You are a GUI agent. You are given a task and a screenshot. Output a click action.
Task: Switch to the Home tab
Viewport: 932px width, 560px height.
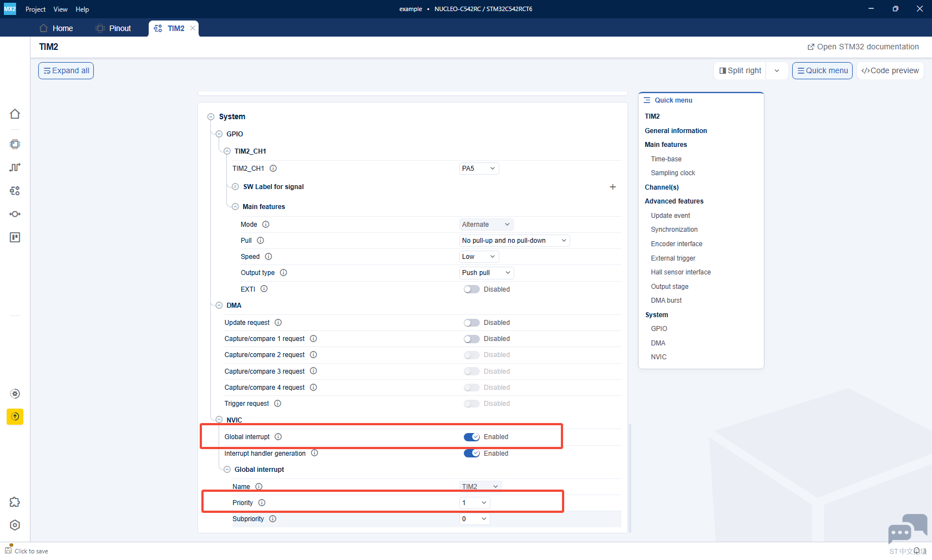pyautogui.click(x=57, y=28)
